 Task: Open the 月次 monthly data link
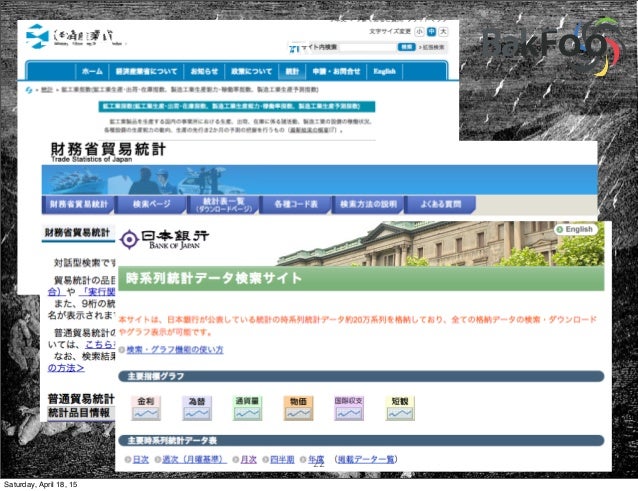[249, 459]
